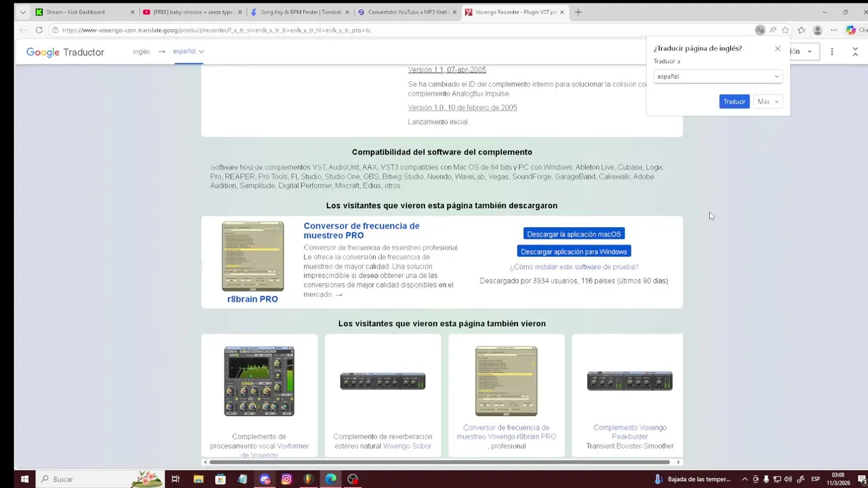Click the site lock icon in address bar
Viewport: 868px width, 488px height.
[54, 30]
